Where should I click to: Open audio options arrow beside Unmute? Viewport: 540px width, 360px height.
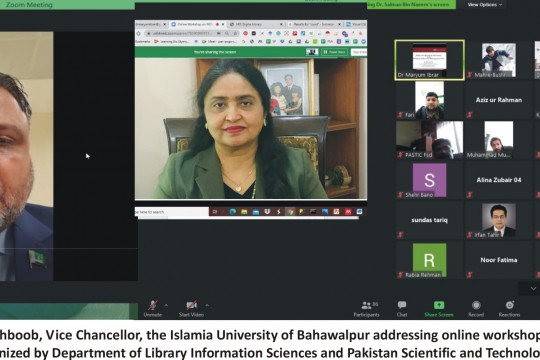(166, 305)
